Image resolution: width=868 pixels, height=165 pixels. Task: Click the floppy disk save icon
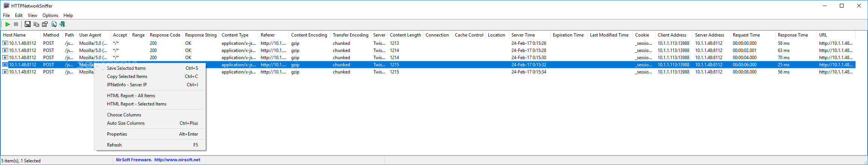coord(27,24)
